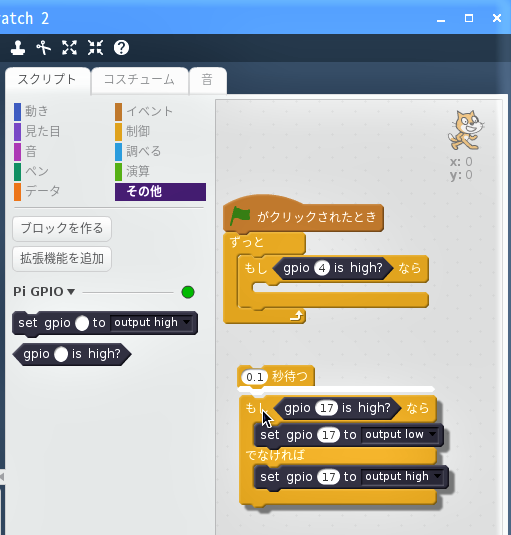Click gpio 17 number in is high condition
The image size is (511, 535).
coord(326,408)
